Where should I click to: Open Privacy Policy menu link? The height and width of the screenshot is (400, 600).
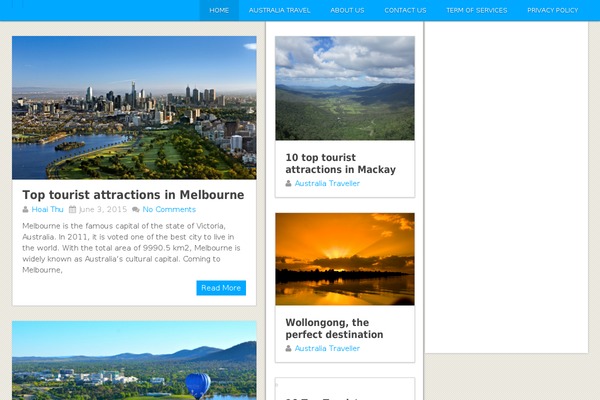tap(553, 10)
